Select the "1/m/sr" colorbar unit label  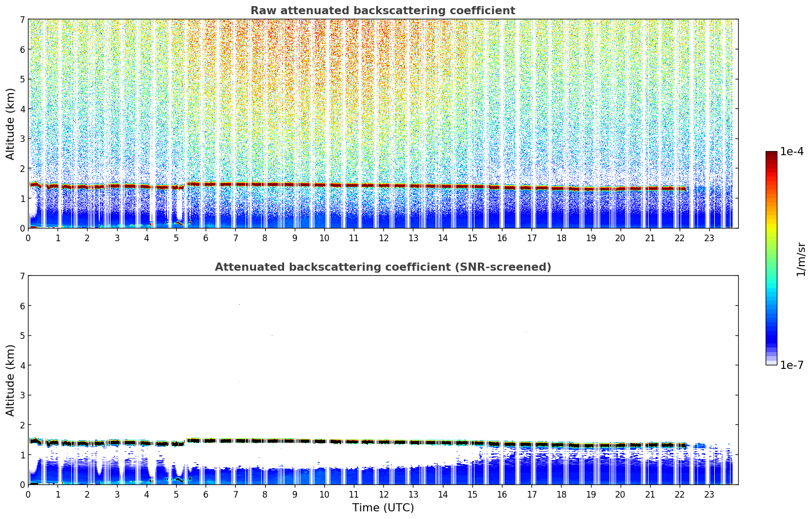click(801, 259)
